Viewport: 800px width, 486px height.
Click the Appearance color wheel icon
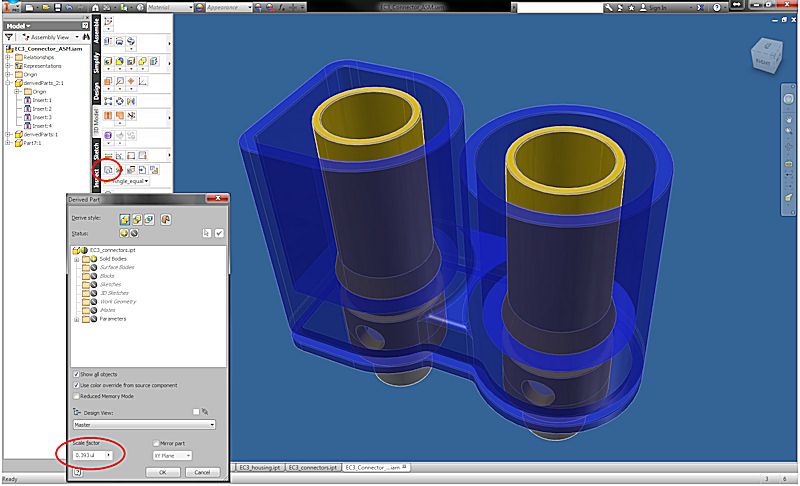199,7
